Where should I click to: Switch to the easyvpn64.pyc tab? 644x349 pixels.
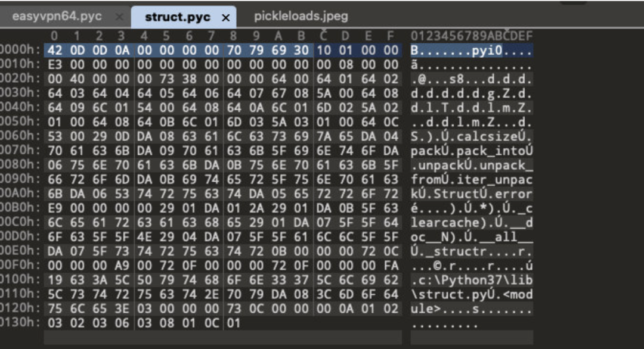pyautogui.click(x=57, y=17)
